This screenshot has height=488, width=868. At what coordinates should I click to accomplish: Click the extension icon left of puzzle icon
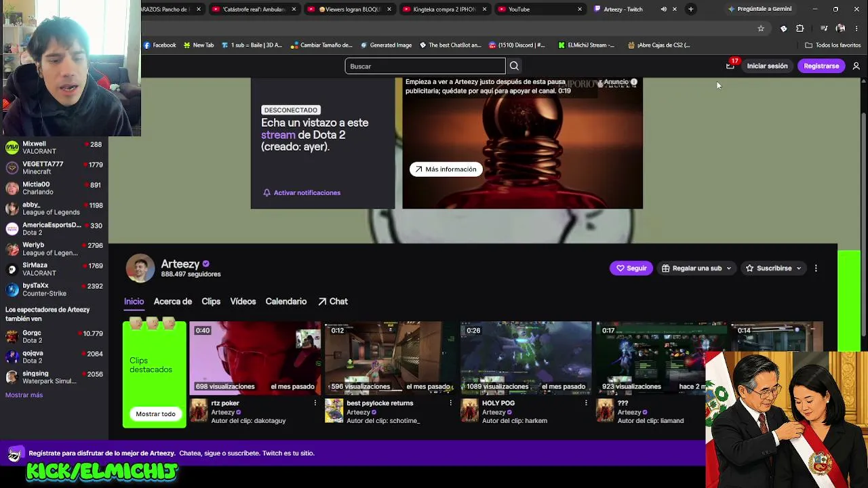783,28
